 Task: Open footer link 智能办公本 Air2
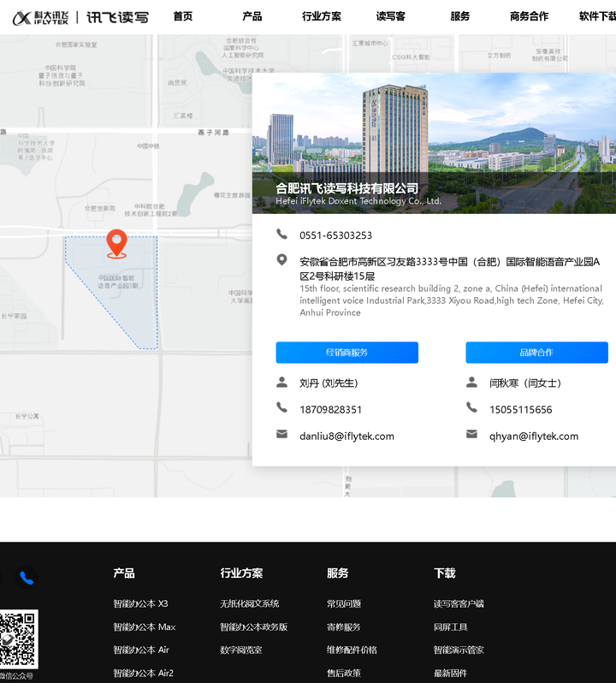[143, 673]
